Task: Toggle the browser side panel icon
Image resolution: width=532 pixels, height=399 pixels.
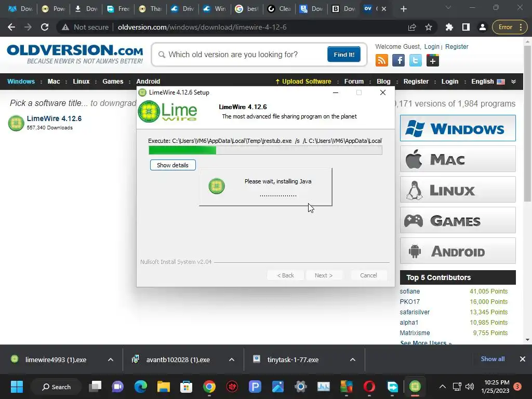Action: [x=466, y=27]
